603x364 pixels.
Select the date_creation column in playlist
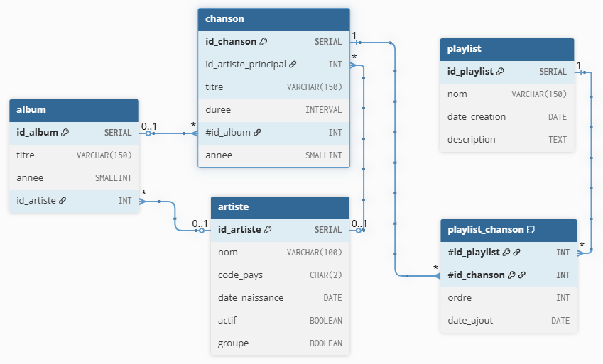pos(507,117)
